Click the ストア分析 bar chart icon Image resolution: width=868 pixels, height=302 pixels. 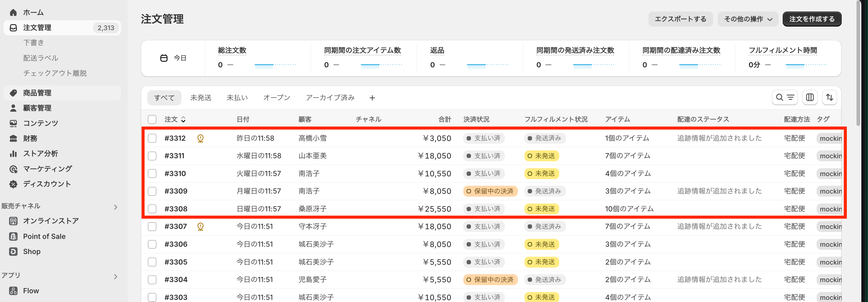click(x=13, y=153)
